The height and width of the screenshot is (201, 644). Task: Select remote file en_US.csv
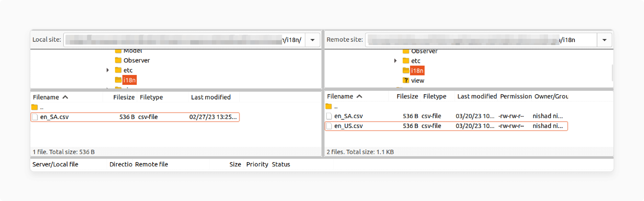click(446, 126)
